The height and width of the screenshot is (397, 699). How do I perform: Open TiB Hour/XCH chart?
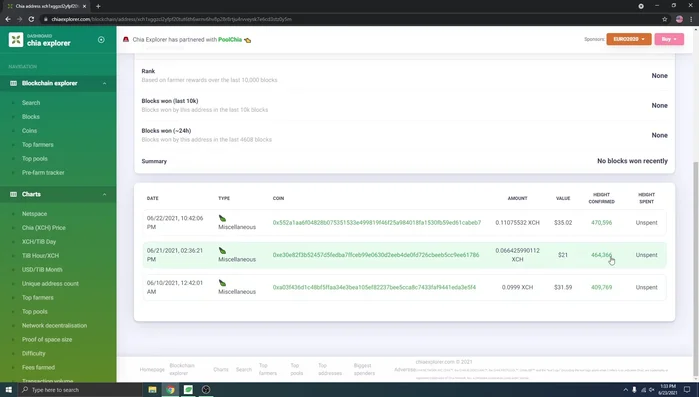[x=40, y=256]
